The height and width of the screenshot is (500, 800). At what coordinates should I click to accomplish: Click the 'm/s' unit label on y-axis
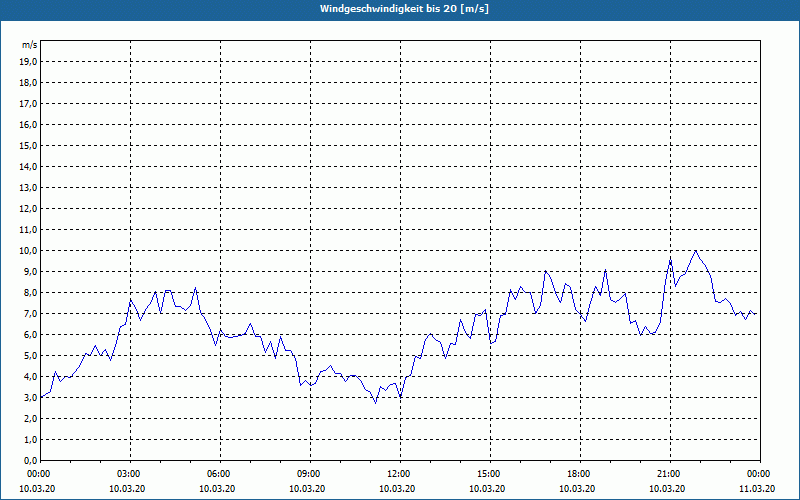tap(30, 45)
